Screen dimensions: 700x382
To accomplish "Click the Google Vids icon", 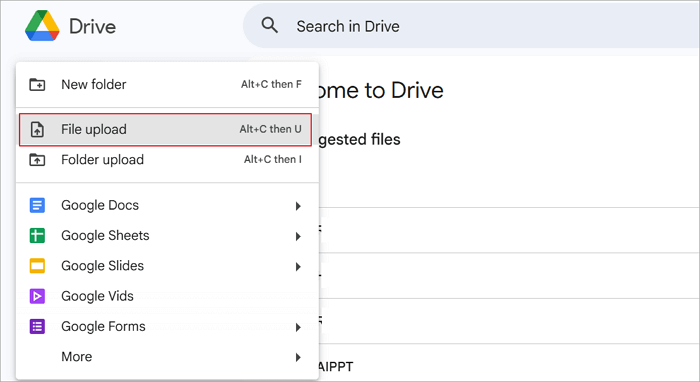I will coord(37,296).
